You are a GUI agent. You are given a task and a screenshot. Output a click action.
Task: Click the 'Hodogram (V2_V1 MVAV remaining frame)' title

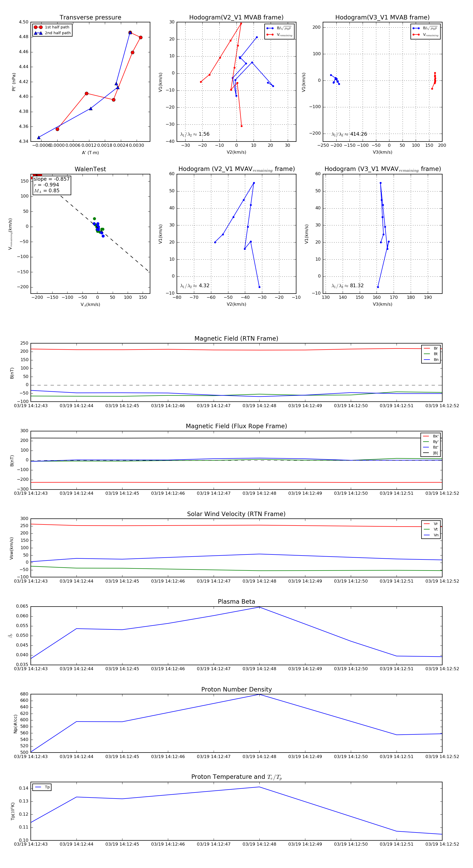236,169
